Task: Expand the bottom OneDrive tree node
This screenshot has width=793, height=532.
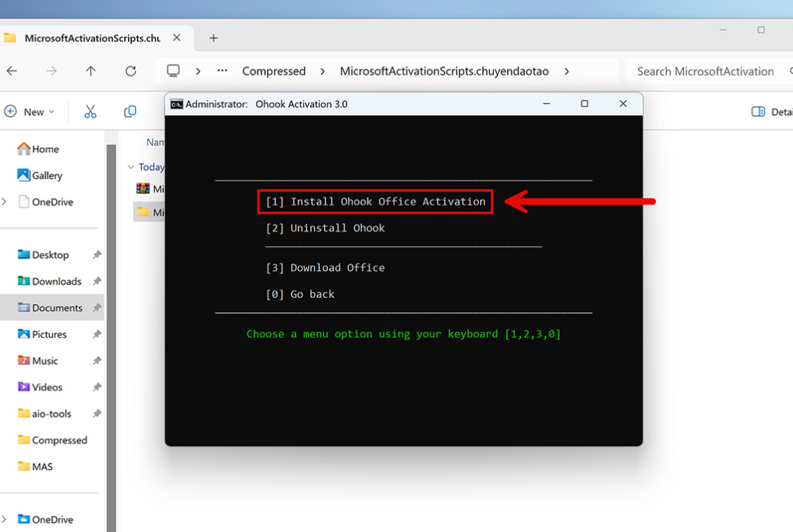Action: tap(5, 519)
